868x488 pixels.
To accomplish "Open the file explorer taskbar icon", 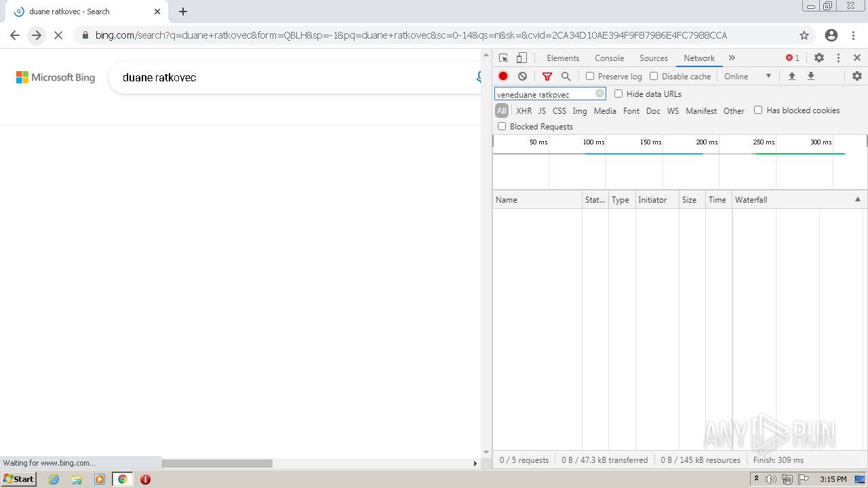I will [77, 479].
